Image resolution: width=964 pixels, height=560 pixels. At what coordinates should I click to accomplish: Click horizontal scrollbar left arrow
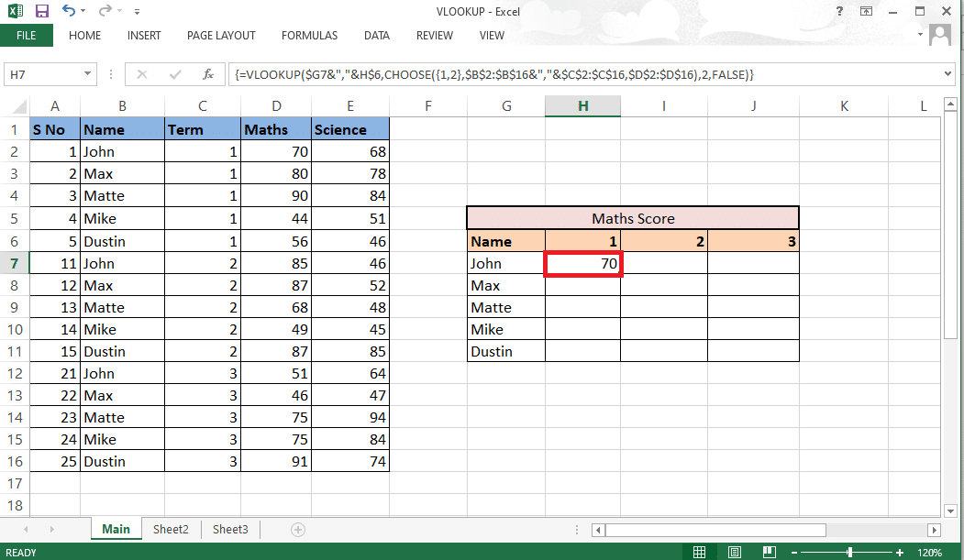[x=598, y=530]
